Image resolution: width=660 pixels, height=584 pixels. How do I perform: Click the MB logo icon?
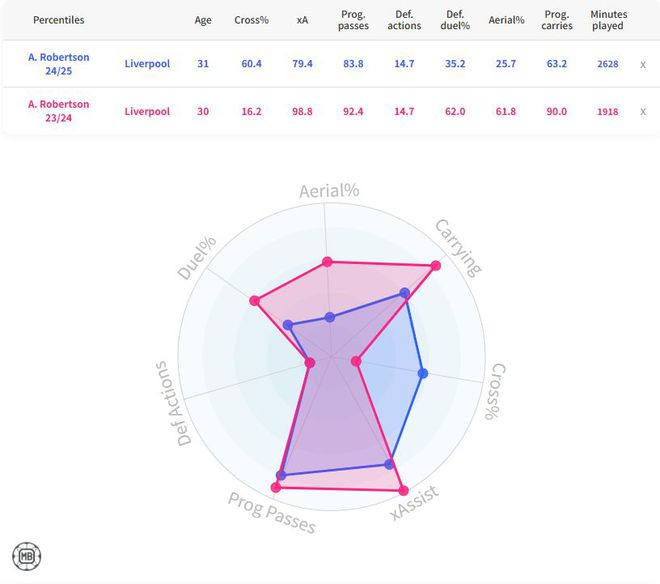26,556
